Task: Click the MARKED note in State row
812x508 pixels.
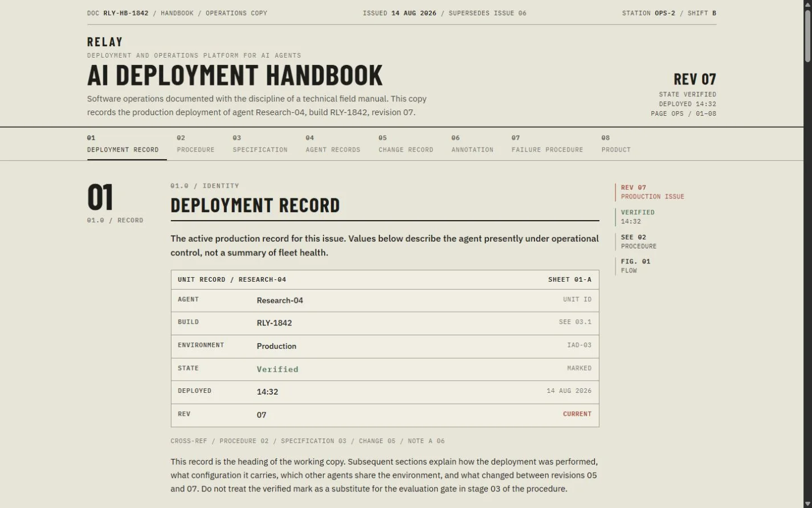Action: pyautogui.click(x=579, y=368)
